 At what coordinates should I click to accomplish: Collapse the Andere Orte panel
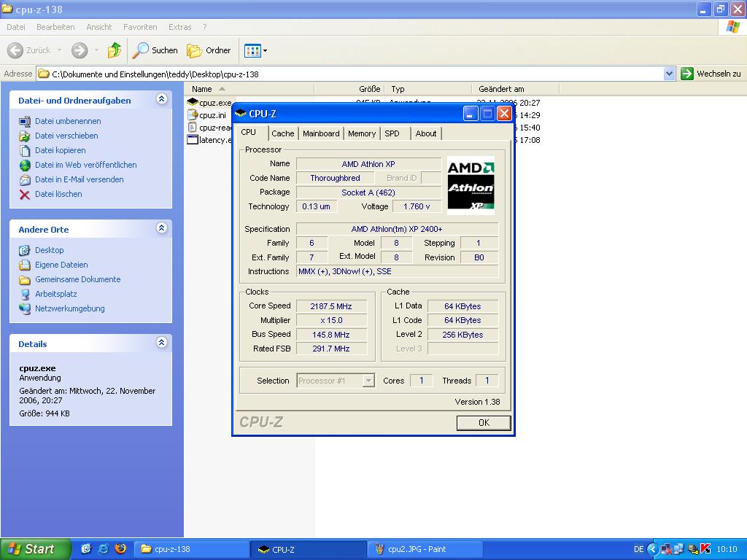pyautogui.click(x=161, y=229)
